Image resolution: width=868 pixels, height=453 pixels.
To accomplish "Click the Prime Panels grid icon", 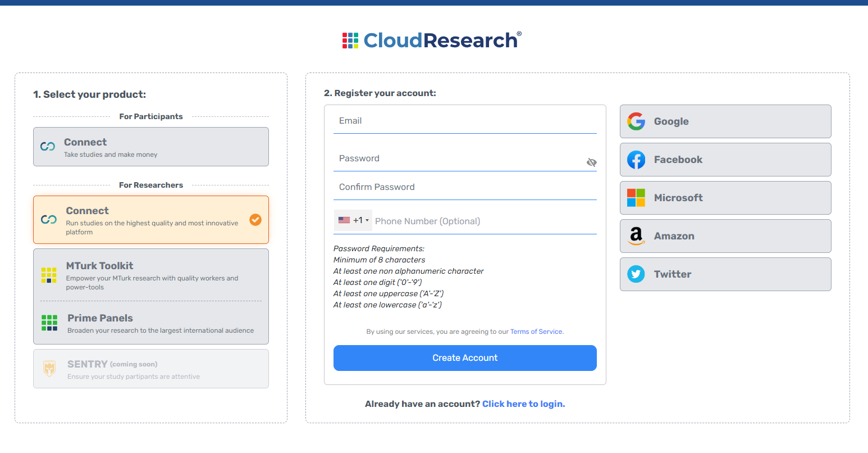I will 49,323.
